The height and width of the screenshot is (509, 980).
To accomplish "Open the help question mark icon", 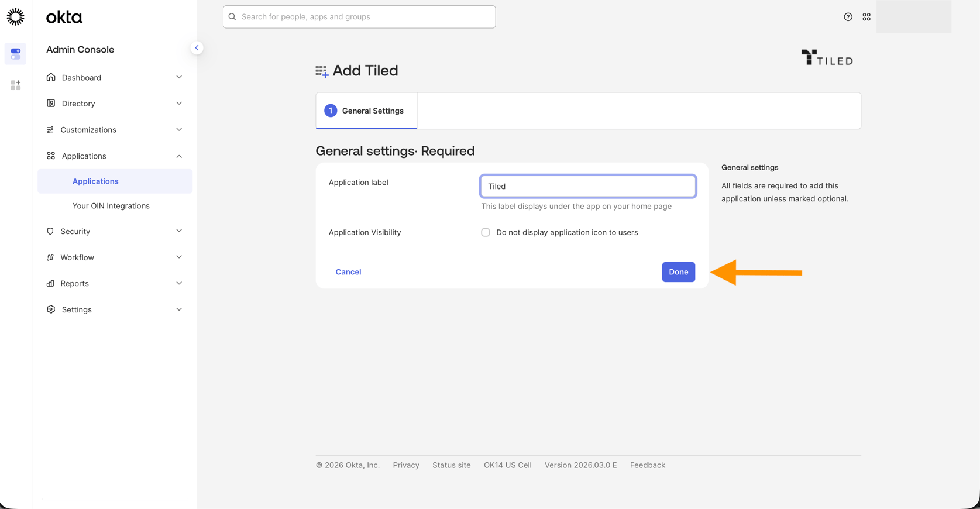I will tap(848, 17).
